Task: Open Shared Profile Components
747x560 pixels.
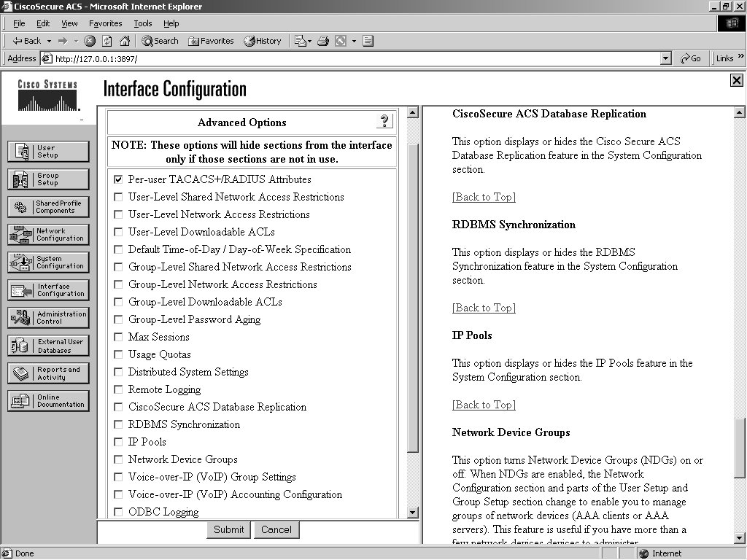Action: tap(48, 206)
